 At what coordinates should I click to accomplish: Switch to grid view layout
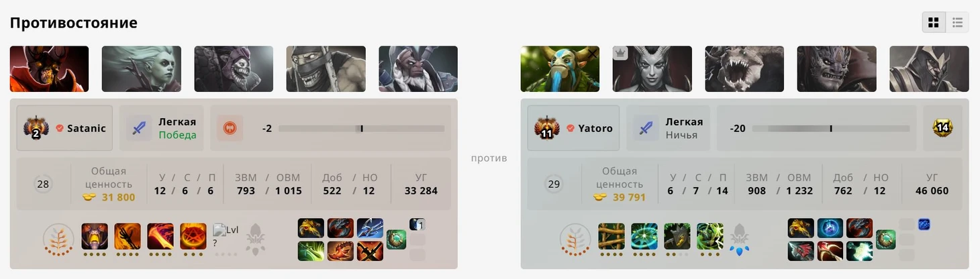tap(934, 22)
